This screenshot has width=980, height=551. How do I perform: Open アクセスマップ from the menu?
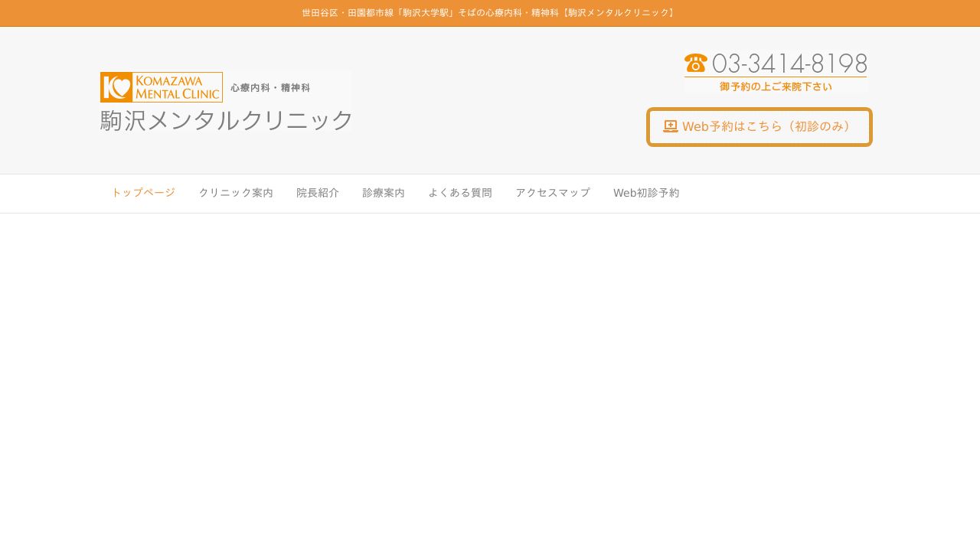click(x=553, y=193)
